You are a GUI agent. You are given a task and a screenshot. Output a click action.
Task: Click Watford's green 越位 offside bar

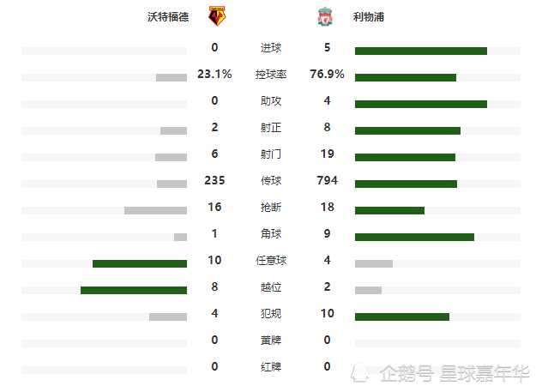(134, 291)
